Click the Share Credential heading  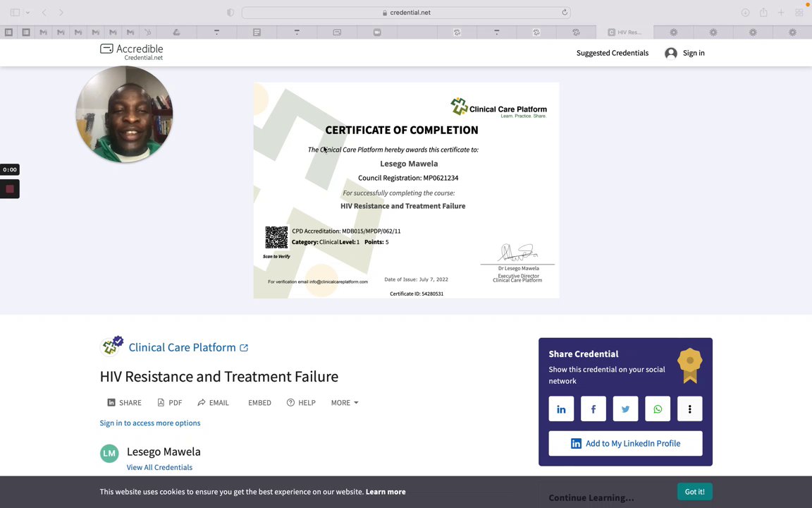583,354
